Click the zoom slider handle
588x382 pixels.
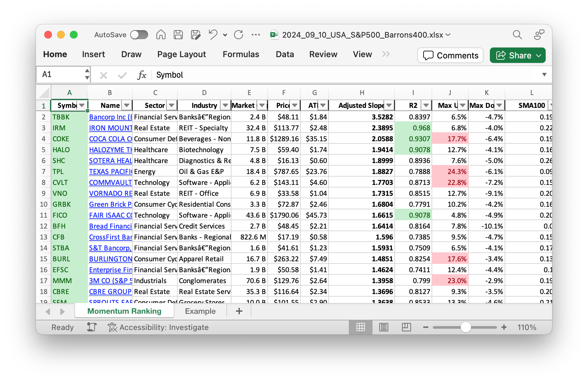point(466,327)
